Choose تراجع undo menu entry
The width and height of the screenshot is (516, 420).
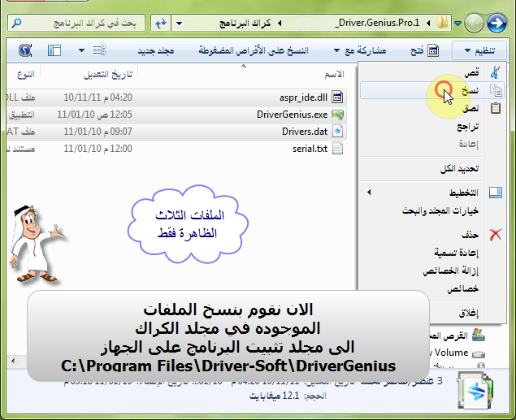(432, 126)
